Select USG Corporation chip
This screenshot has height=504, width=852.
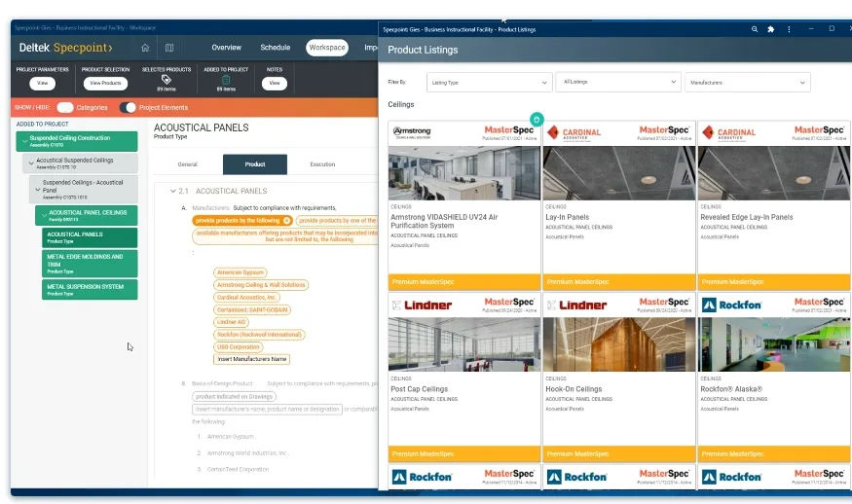239,347
